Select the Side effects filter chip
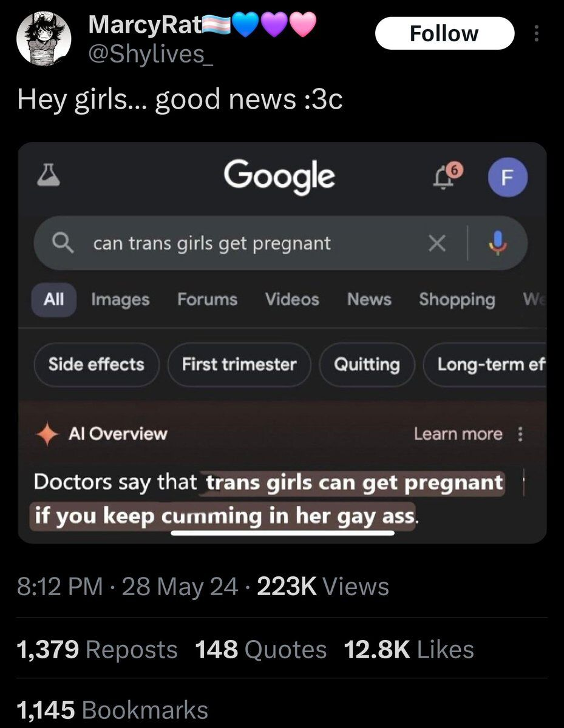 pyautogui.click(x=97, y=364)
